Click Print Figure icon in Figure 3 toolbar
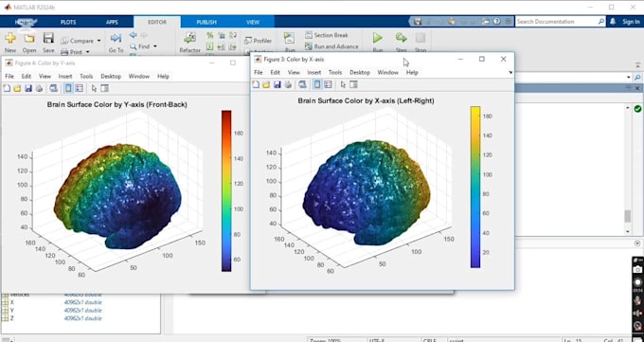This screenshot has width=644, height=342. point(288,84)
